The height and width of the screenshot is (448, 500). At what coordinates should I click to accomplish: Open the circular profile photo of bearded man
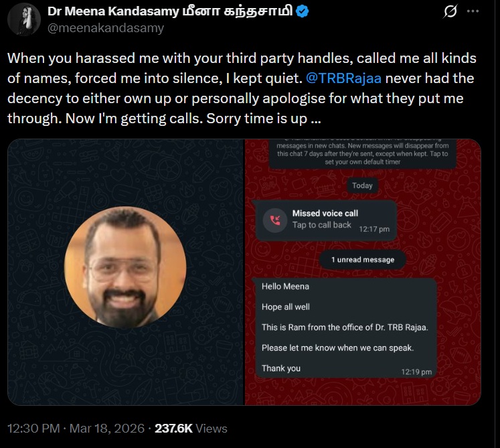[x=125, y=267]
